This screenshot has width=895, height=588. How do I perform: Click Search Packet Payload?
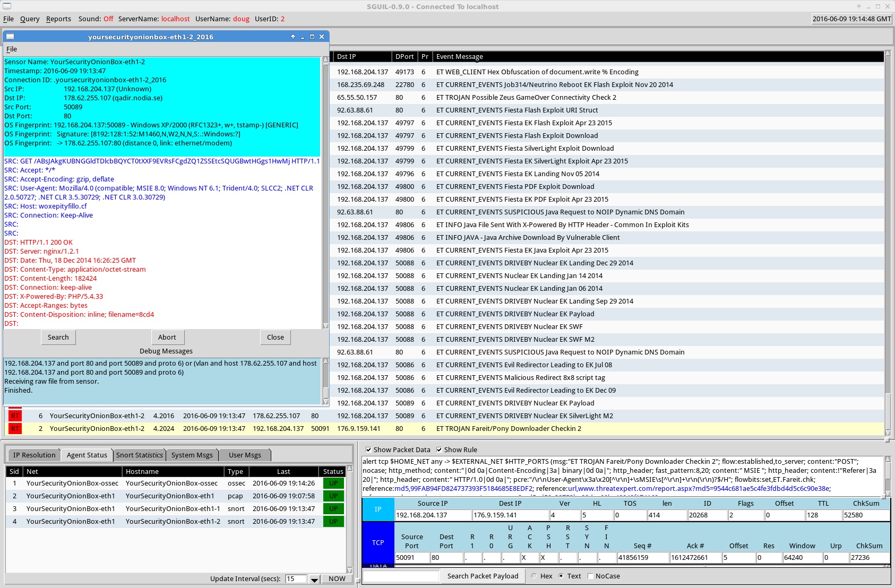(482, 576)
